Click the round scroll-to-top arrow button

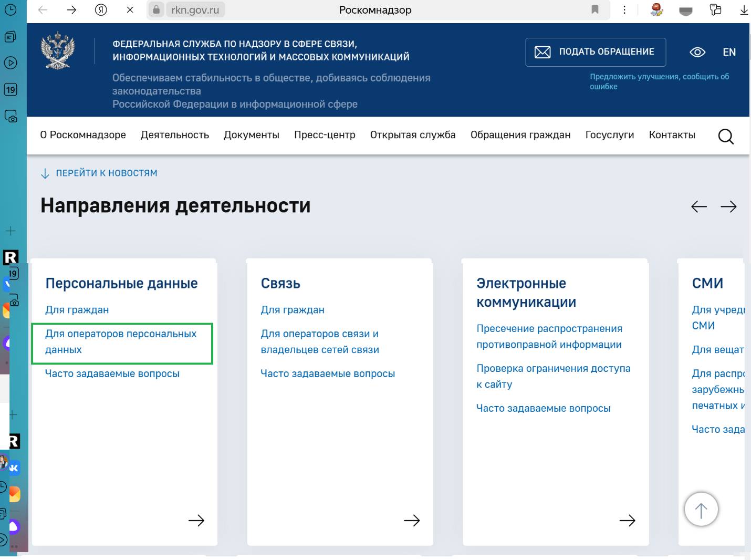(x=701, y=509)
